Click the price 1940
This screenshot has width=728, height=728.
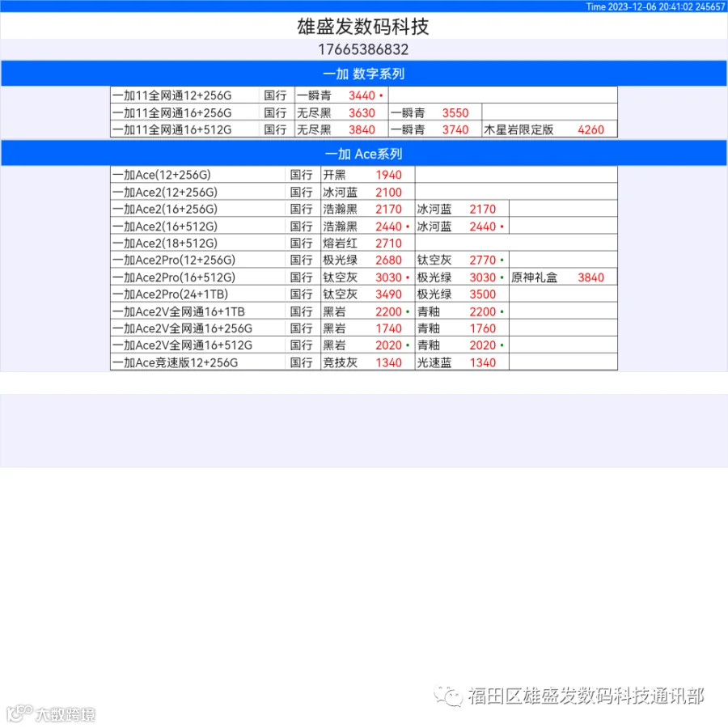[x=388, y=175]
